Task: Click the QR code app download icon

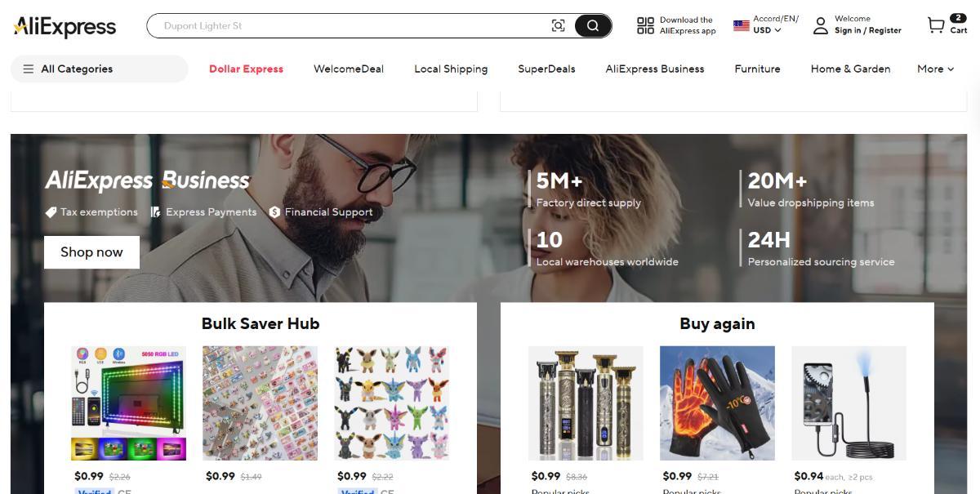Action: pyautogui.click(x=645, y=25)
